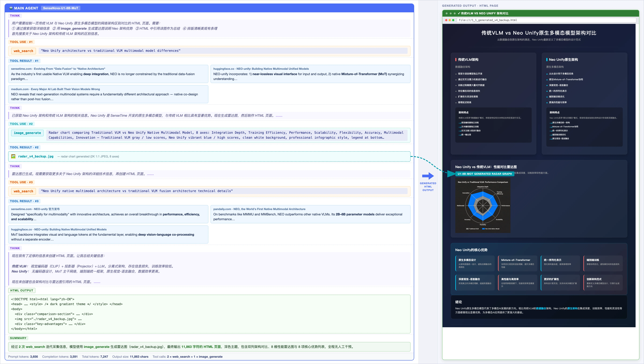
Task: Click the '创新架构范式' advantage card
Action: click(603, 282)
